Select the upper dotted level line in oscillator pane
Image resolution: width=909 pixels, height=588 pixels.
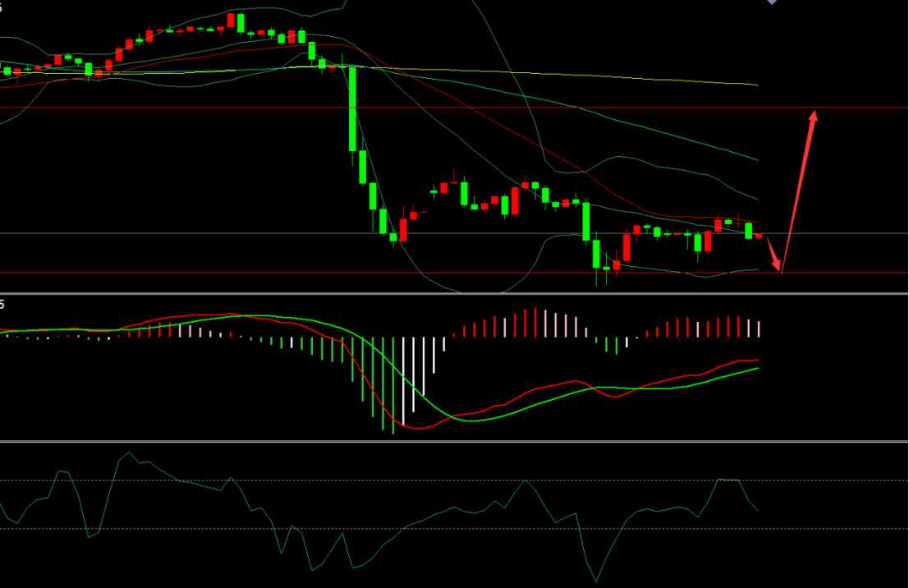click(454, 480)
